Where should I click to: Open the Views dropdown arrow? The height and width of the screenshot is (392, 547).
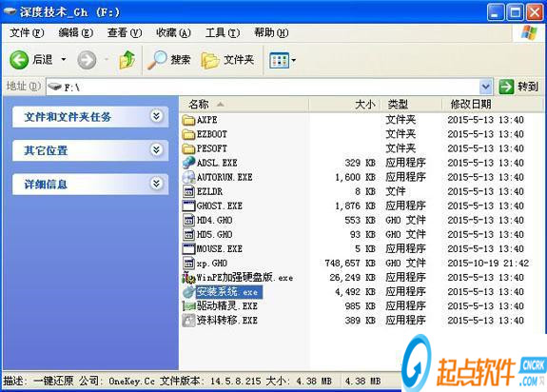[294, 60]
